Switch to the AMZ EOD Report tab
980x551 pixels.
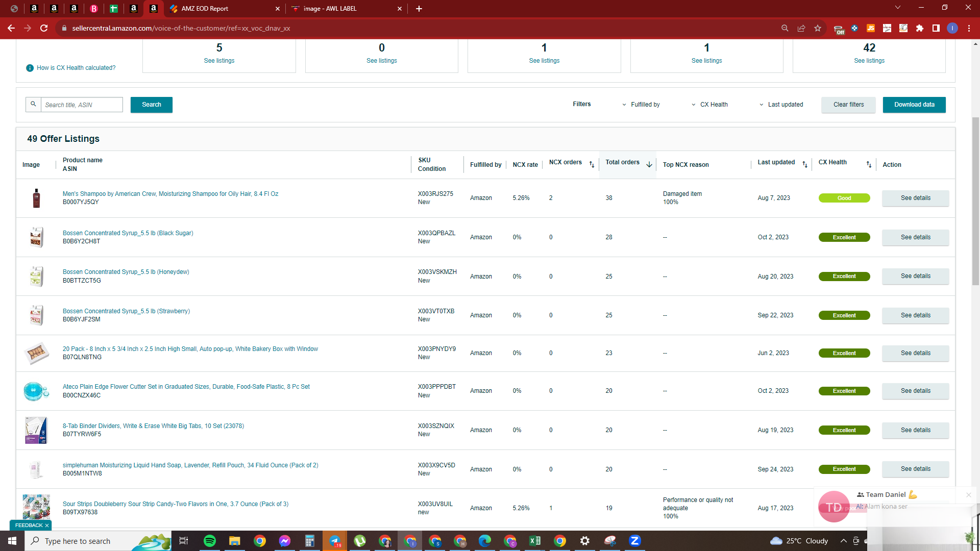(x=224, y=9)
